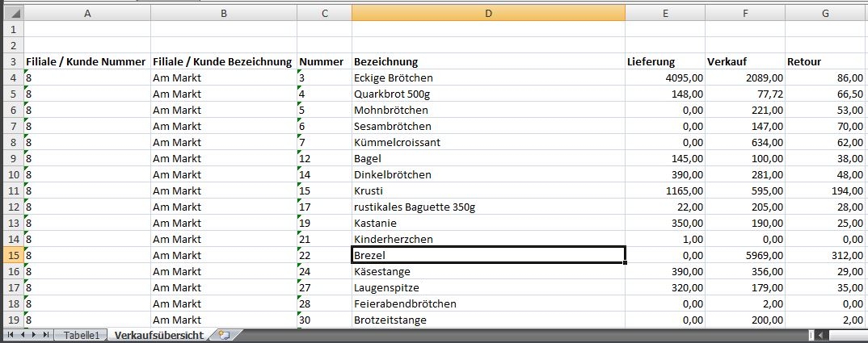Click the Lieferung header cell
The height and width of the screenshot is (343, 868).
coord(664,61)
